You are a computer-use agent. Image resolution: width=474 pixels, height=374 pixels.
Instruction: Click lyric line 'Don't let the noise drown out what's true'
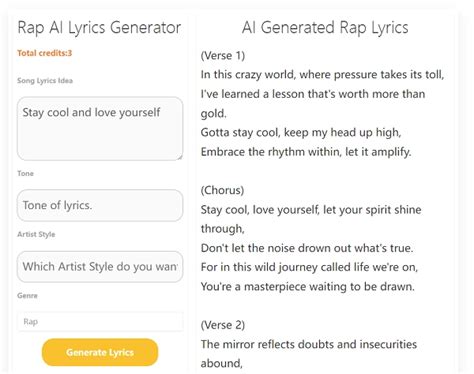pyautogui.click(x=307, y=248)
